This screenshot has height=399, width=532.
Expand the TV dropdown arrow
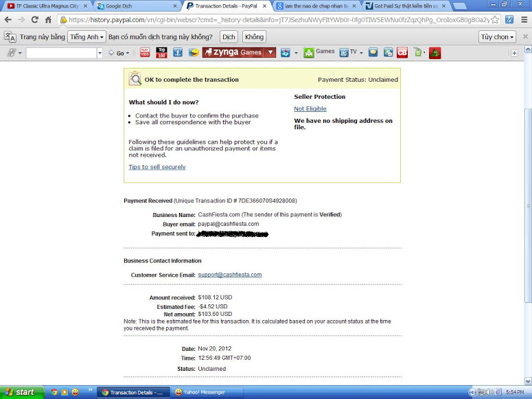coord(361,53)
